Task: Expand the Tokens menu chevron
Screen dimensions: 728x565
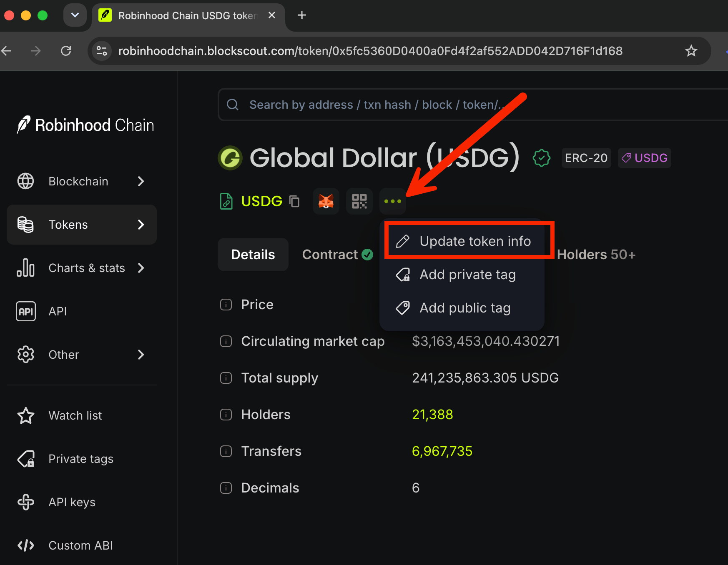Action: [x=141, y=225]
